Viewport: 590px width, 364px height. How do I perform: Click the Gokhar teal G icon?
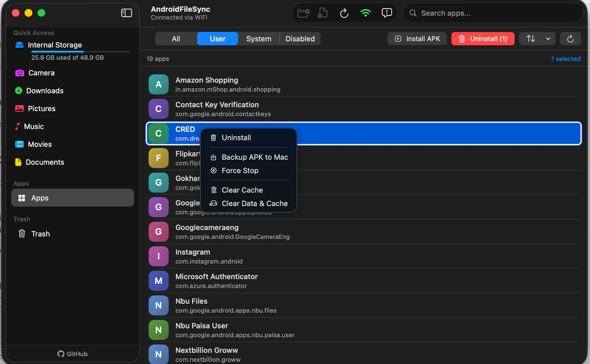pyautogui.click(x=159, y=183)
